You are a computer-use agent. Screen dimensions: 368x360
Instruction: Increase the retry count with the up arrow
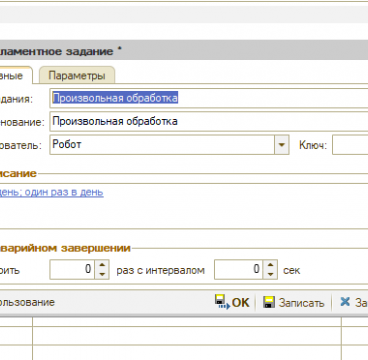tap(102, 265)
